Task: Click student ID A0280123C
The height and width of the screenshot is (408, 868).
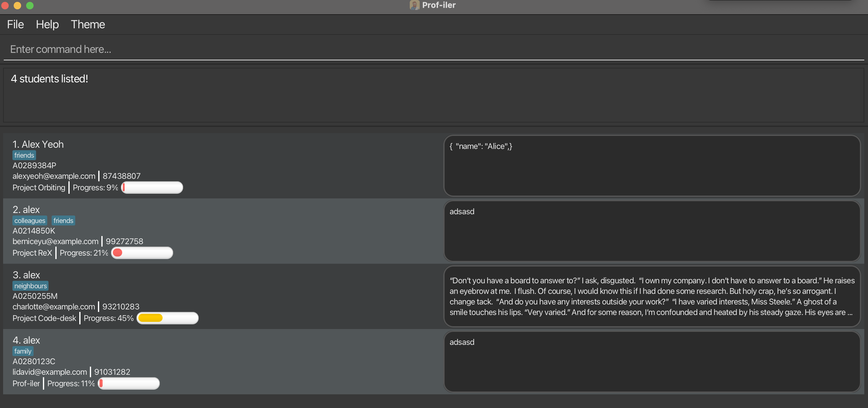Action: (34, 361)
